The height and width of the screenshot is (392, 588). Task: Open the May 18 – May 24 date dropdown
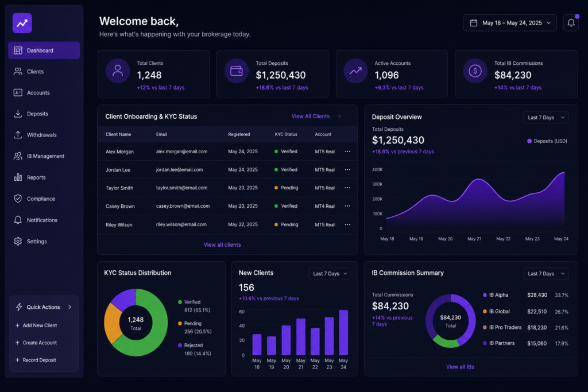[510, 23]
